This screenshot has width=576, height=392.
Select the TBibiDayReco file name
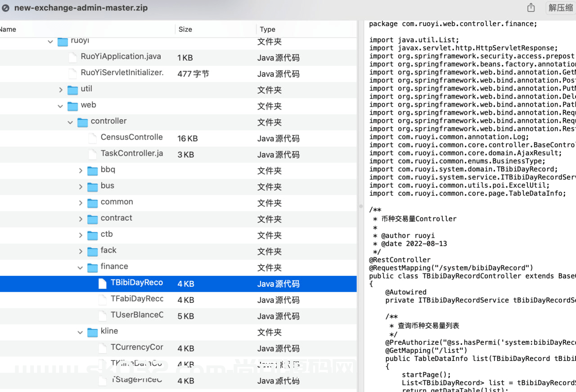pos(137,283)
